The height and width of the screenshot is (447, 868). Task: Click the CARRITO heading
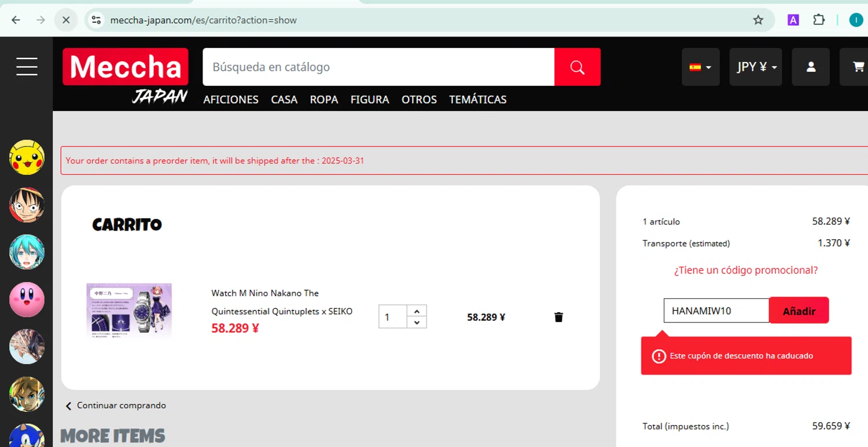point(127,225)
